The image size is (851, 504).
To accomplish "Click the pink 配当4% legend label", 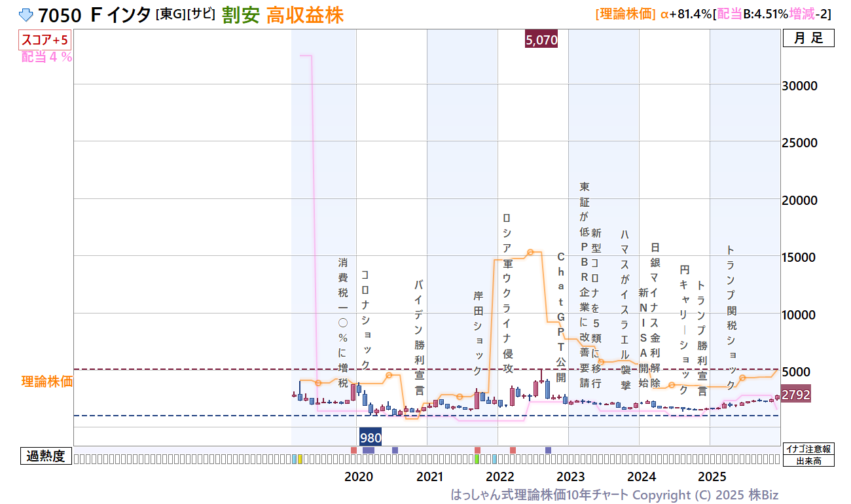I will tap(46, 57).
